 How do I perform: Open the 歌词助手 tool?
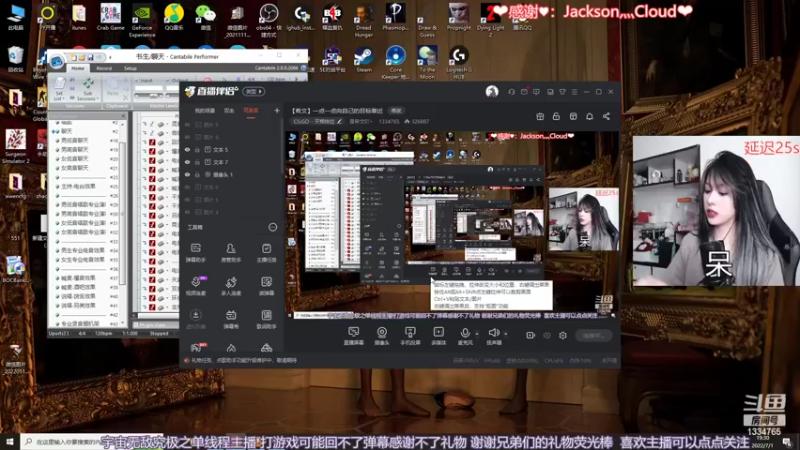[266, 319]
